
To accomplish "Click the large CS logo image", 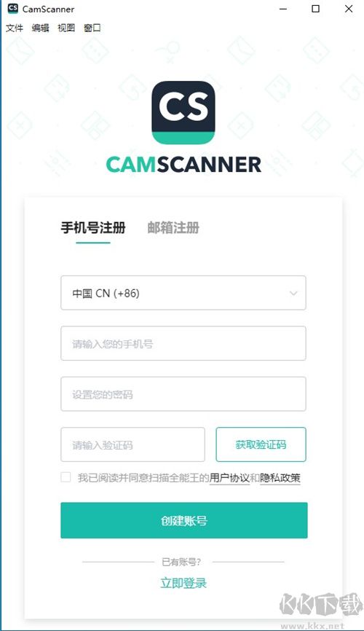I will (x=183, y=113).
